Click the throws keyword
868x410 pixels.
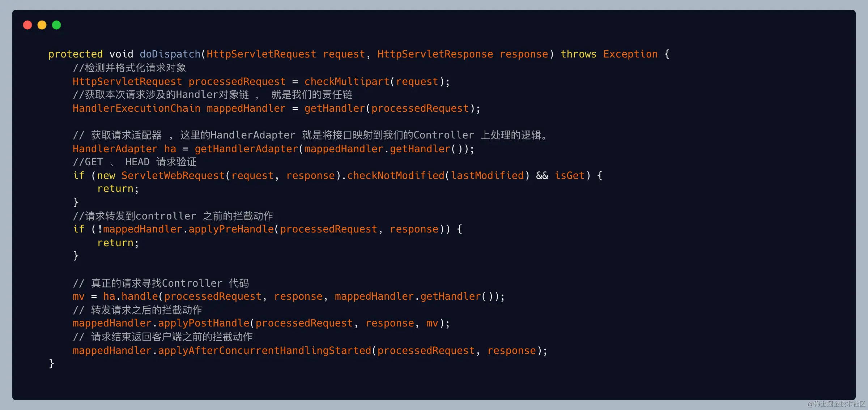click(578, 54)
